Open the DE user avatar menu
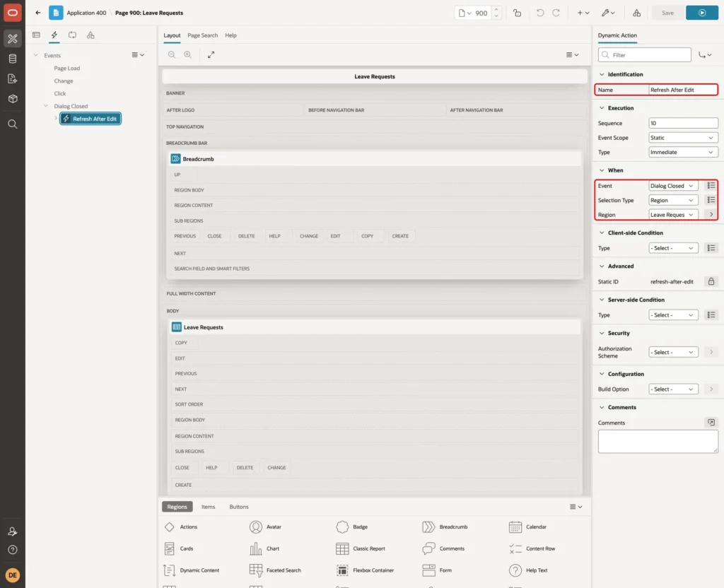 [x=13, y=575]
